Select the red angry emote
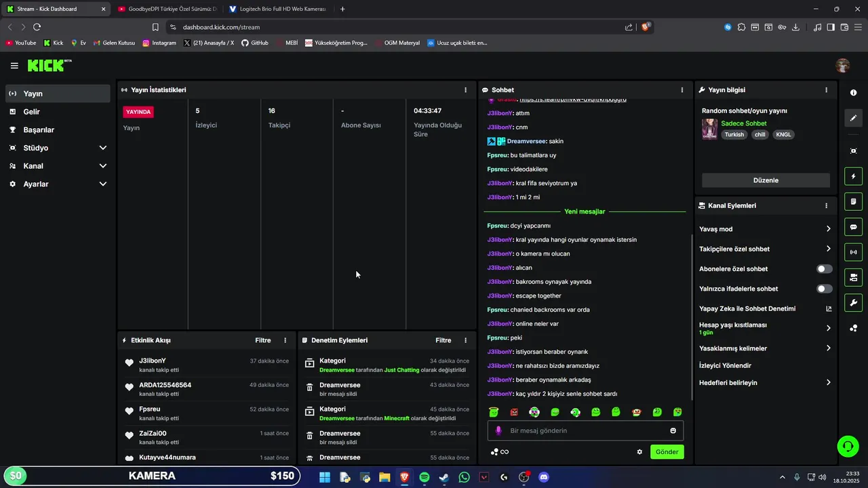 pos(514,412)
